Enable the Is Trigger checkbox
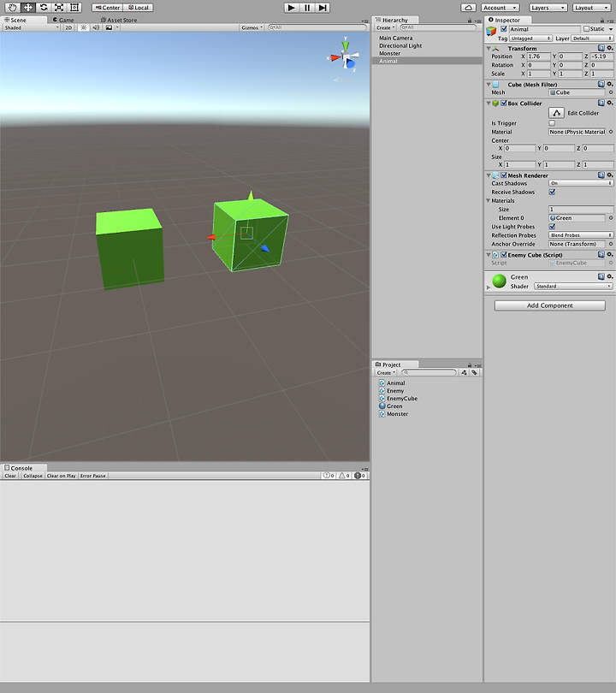Viewport: 616px width, 693px height. click(552, 123)
